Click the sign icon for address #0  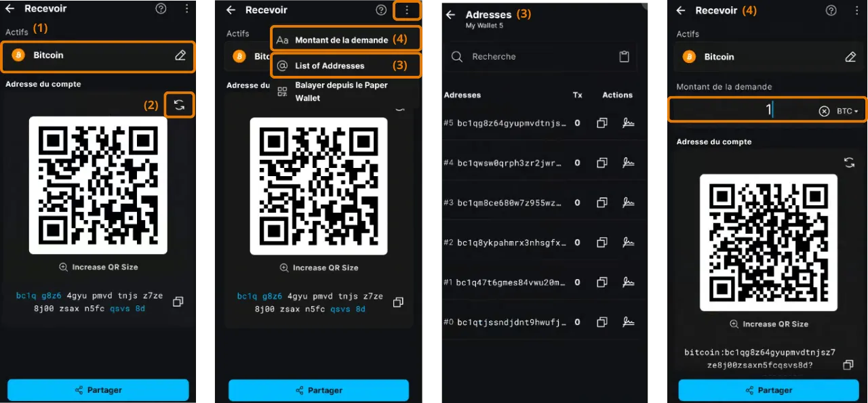point(629,322)
